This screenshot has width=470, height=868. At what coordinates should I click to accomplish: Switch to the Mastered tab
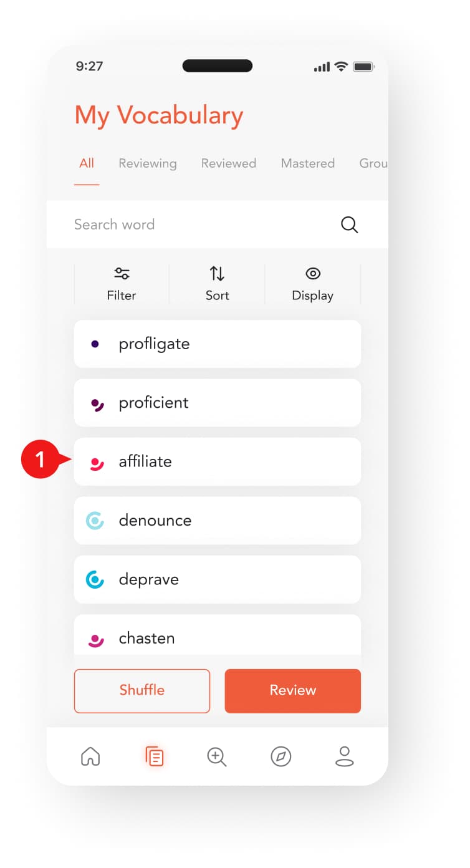[307, 163]
